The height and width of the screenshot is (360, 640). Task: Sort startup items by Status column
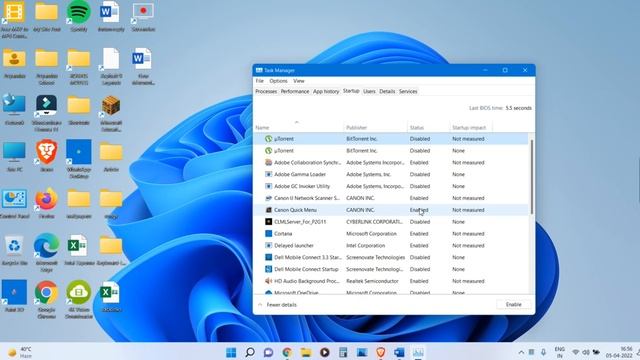click(x=428, y=128)
